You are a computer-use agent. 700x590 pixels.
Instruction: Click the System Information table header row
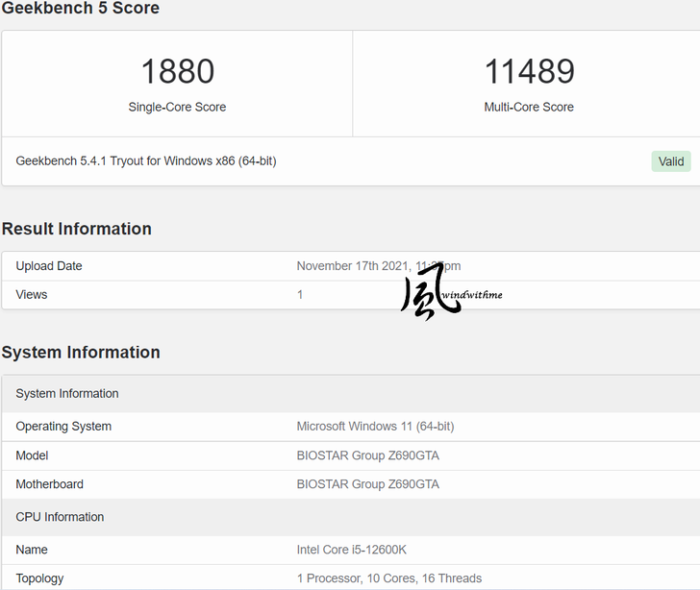tap(67, 394)
